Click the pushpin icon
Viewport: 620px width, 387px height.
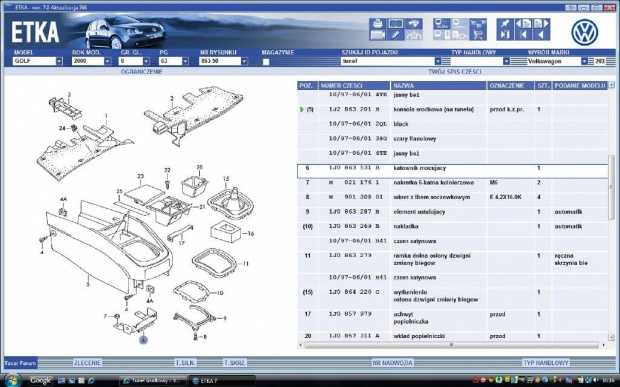505,24
